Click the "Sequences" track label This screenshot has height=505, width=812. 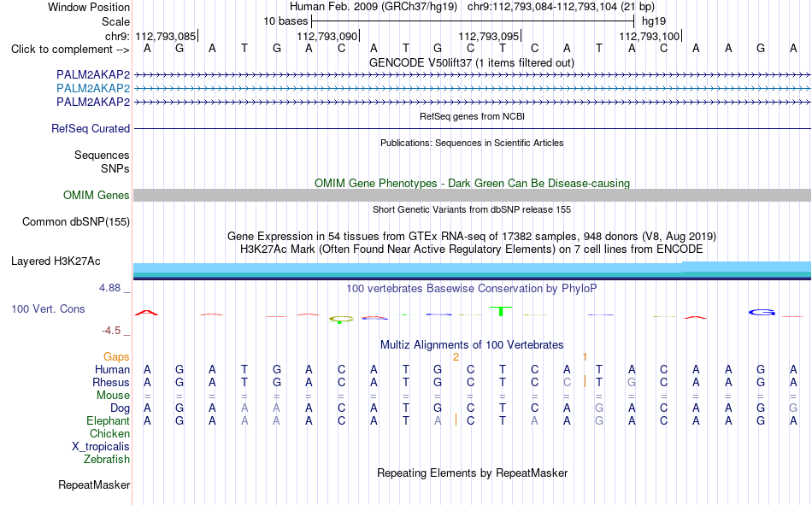point(102,155)
